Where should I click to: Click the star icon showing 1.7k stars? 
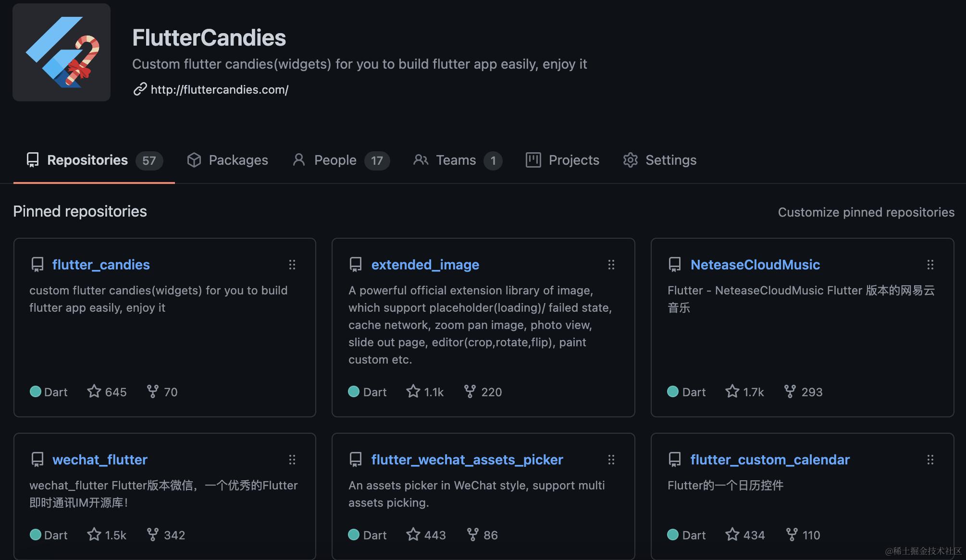click(x=732, y=391)
